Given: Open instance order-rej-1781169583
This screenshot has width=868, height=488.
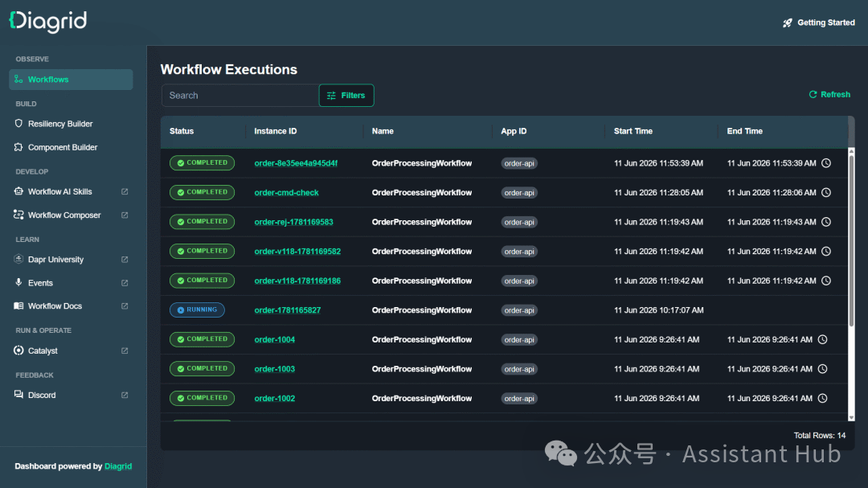Looking at the screenshot, I should click(293, 222).
